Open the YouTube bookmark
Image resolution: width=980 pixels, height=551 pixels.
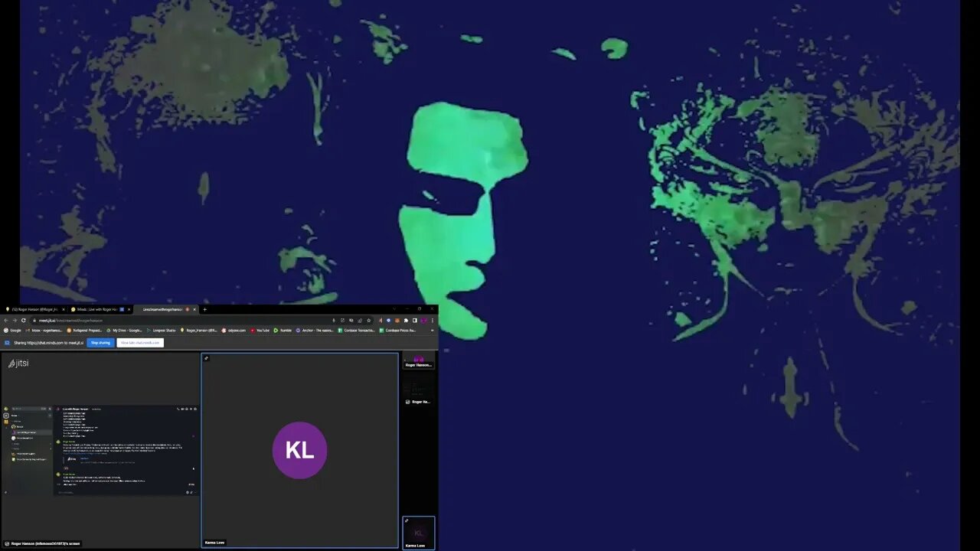point(260,331)
